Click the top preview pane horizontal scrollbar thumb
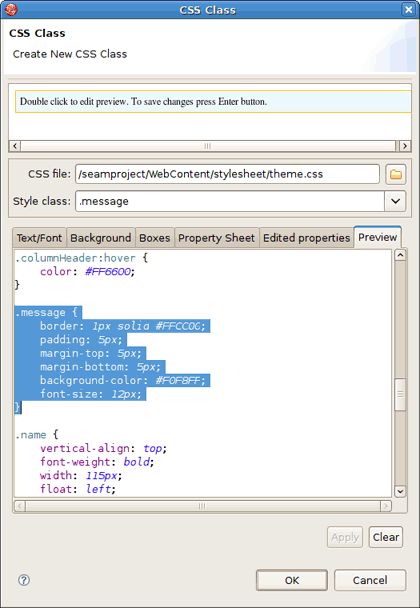This screenshot has width=420, height=608. coord(207,146)
